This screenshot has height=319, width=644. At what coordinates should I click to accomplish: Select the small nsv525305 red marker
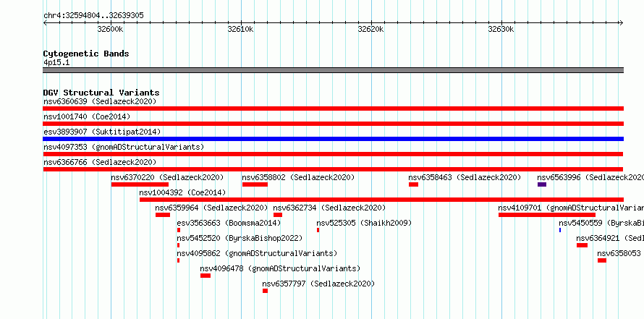tap(318, 230)
